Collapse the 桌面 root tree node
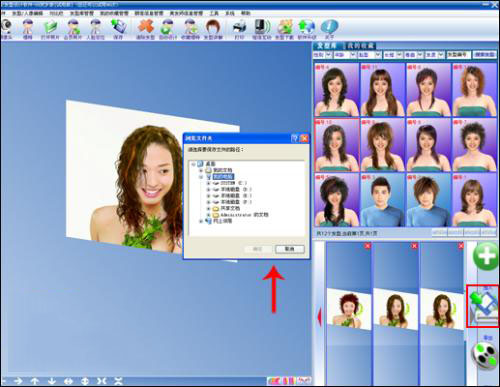Screen dimensions: 500x387 click(193, 164)
